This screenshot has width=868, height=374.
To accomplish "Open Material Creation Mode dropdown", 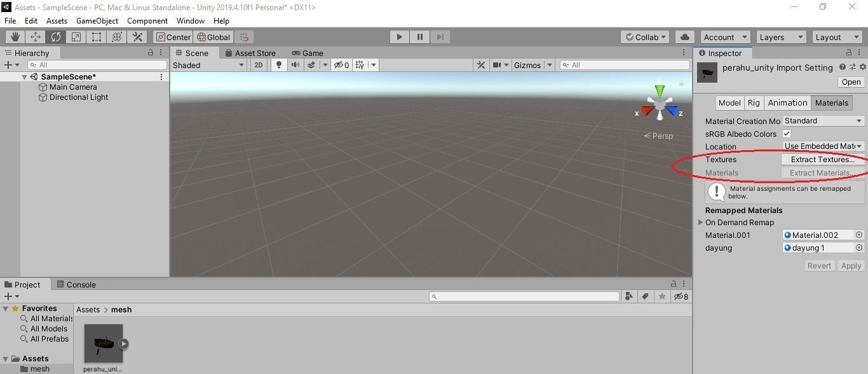I will pyautogui.click(x=823, y=121).
